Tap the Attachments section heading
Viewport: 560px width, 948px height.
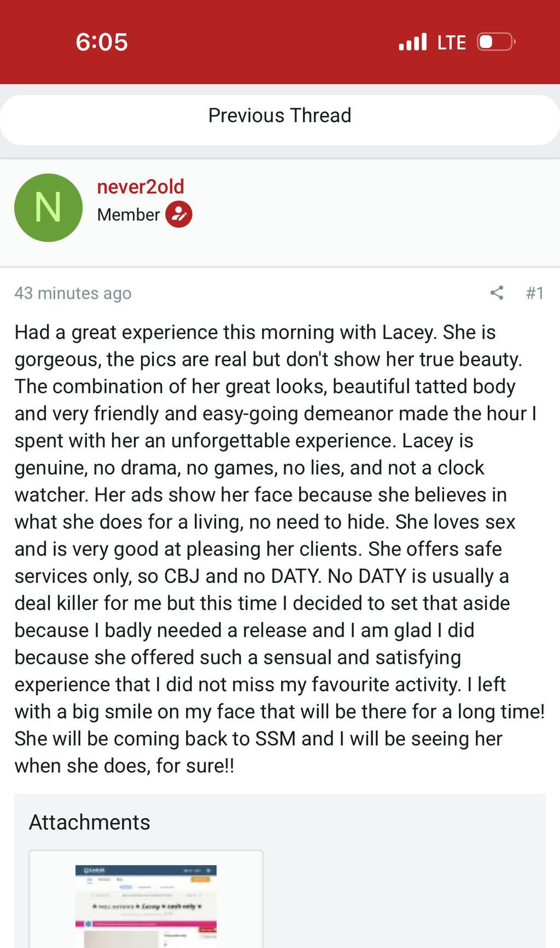point(90,822)
